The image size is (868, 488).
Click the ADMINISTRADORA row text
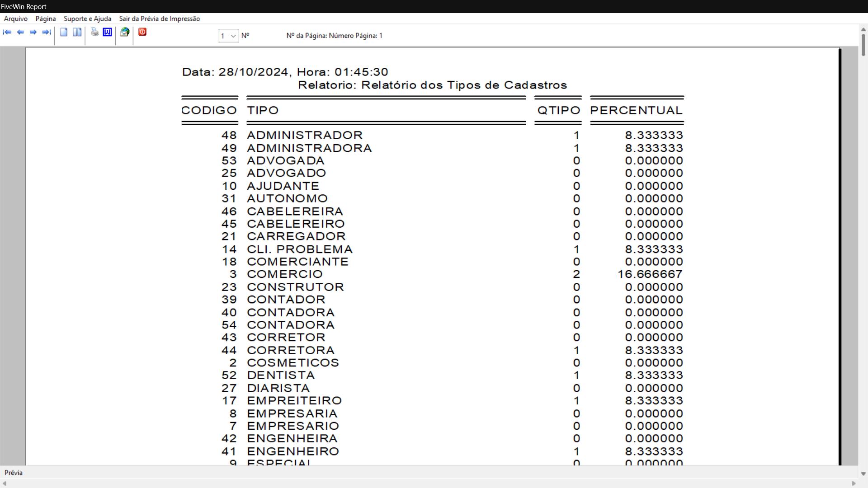tap(309, 148)
